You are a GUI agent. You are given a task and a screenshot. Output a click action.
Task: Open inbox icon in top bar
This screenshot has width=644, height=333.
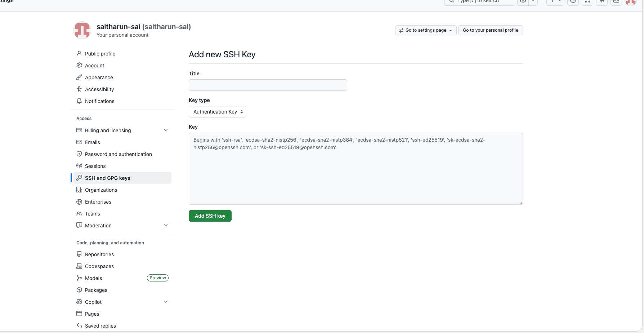pyautogui.click(x=616, y=1)
